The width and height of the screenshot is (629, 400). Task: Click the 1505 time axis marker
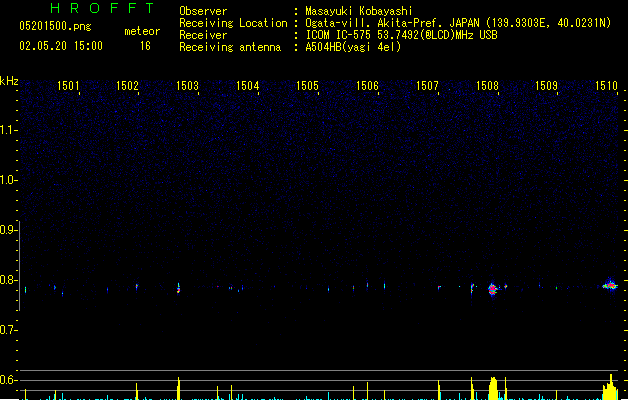[307, 86]
